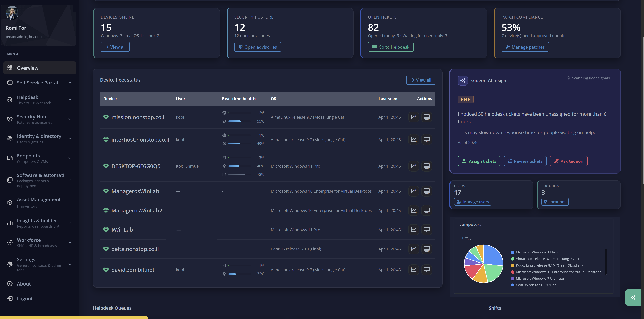Click the scrollbar in the computers panel

(605, 261)
